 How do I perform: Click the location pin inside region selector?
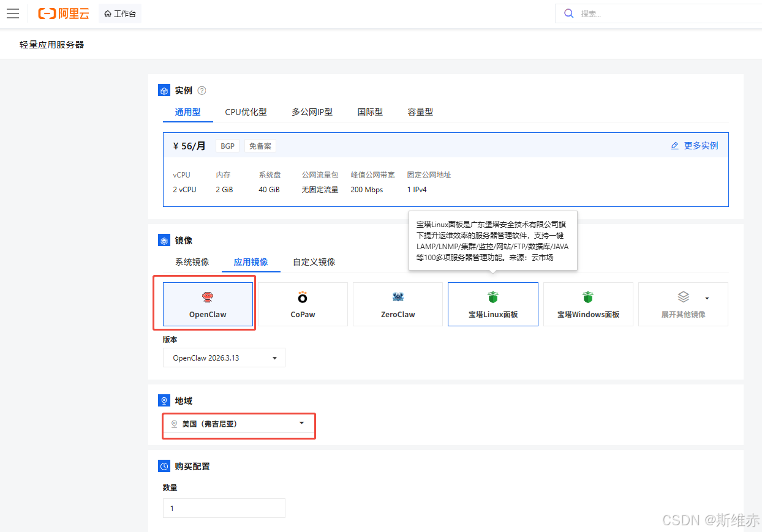[174, 424]
